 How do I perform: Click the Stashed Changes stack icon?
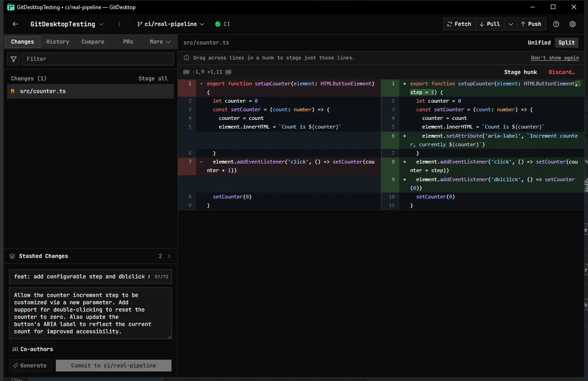tap(12, 256)
